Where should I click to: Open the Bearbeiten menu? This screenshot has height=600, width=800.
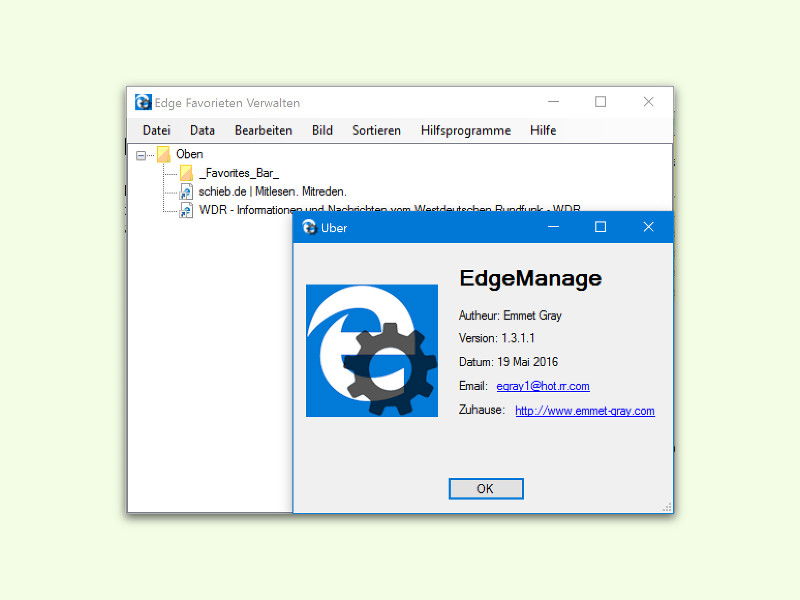tap(263, 131)
